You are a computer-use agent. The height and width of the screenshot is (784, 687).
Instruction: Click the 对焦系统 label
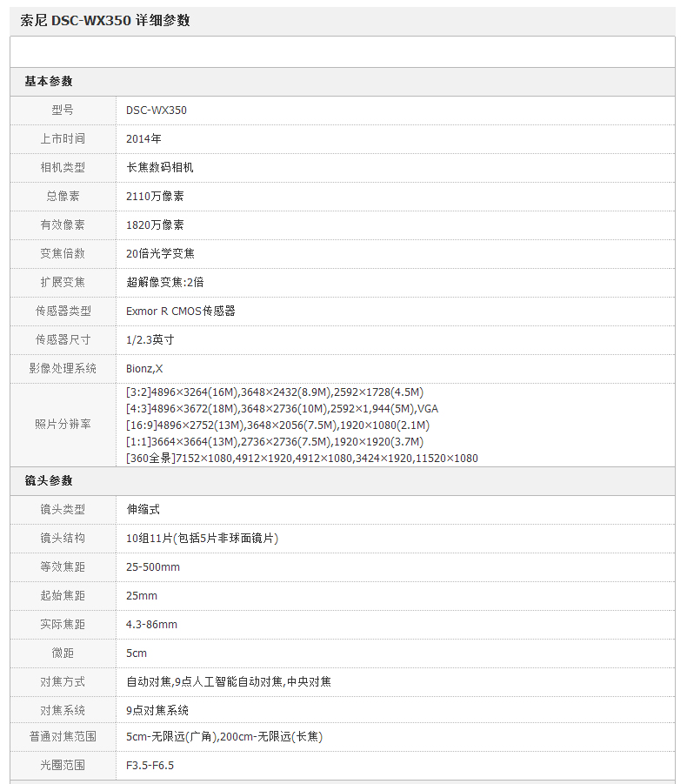[x=63, y=711]
